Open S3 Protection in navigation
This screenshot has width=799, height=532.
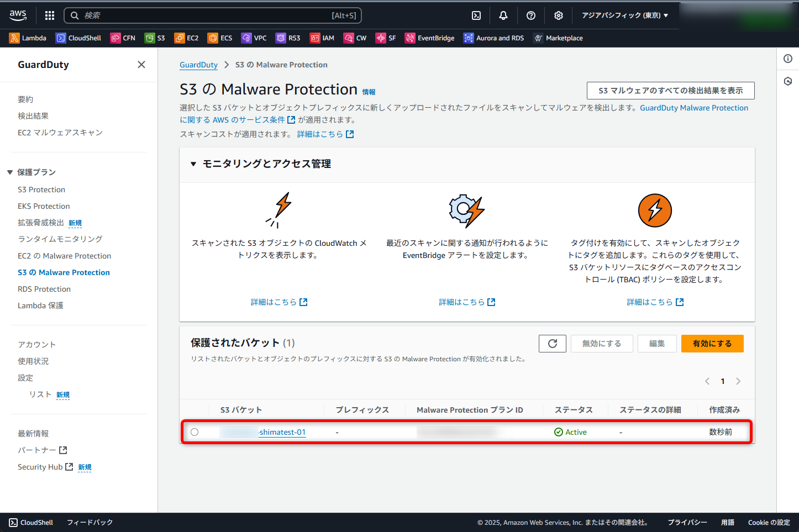tap(41, 189)
